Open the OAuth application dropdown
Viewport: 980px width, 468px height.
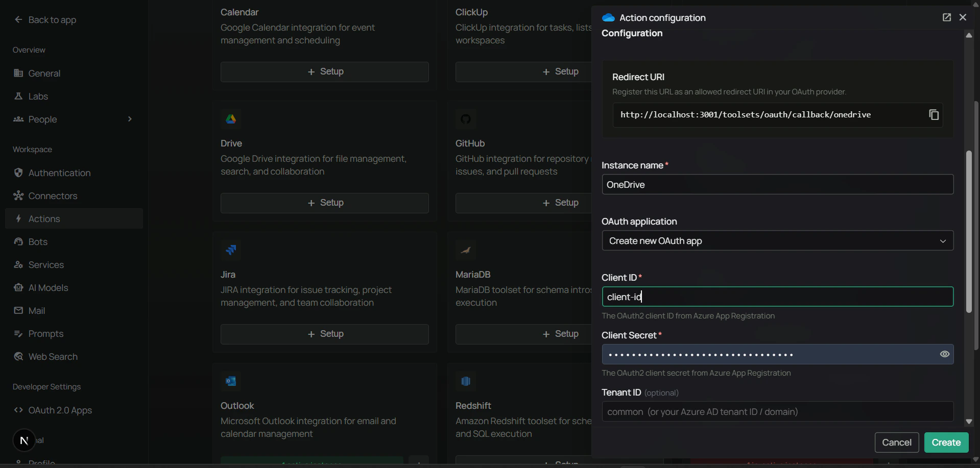click(x=777, y=241)
